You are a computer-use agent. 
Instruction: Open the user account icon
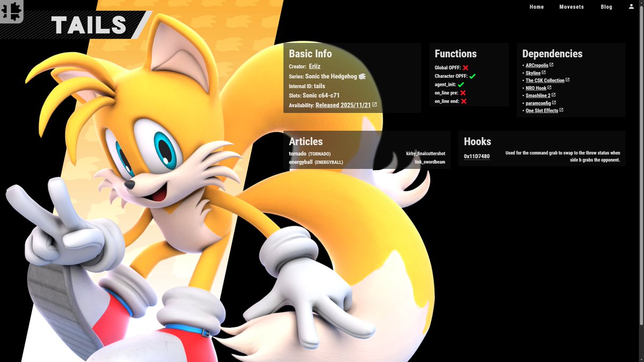tap(631, 6)
